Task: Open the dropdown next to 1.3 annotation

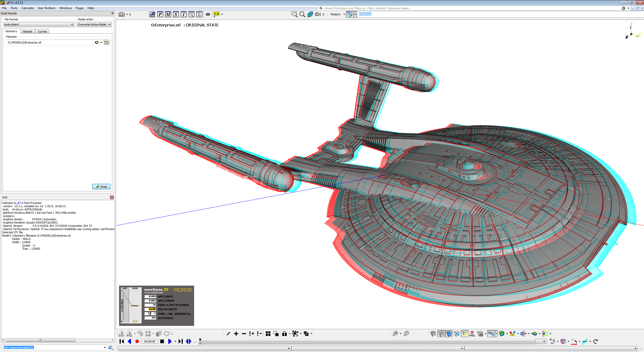Action: [222, 14]
